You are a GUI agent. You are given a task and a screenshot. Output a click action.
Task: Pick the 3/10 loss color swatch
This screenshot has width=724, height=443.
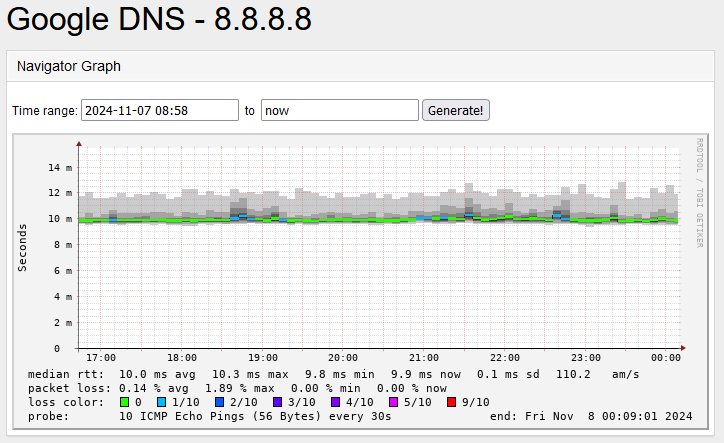[x=278, y=402]
